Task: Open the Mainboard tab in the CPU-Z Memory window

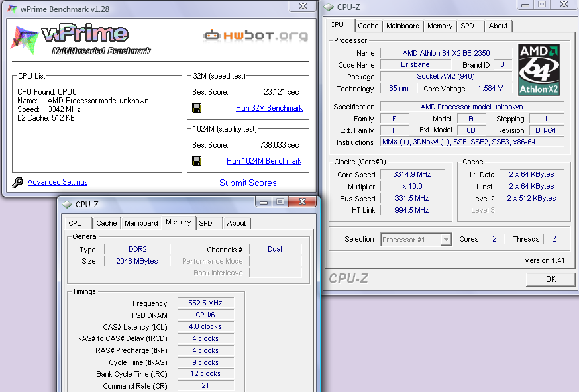Action: point(141,223)
